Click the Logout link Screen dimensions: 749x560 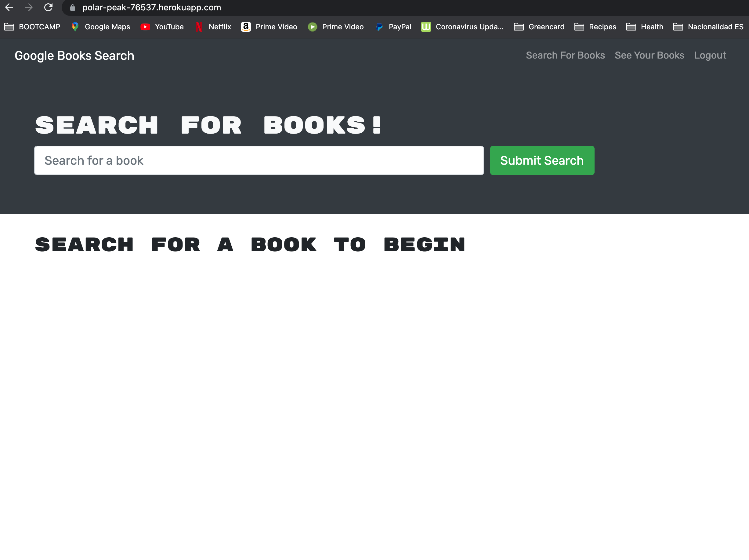[710, 55]
